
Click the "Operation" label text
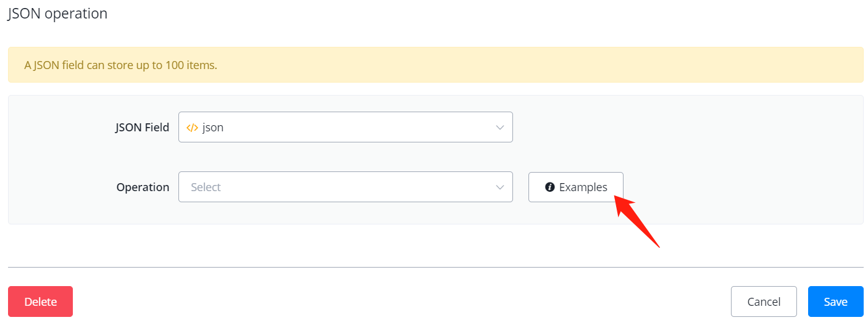coord(143,187)
